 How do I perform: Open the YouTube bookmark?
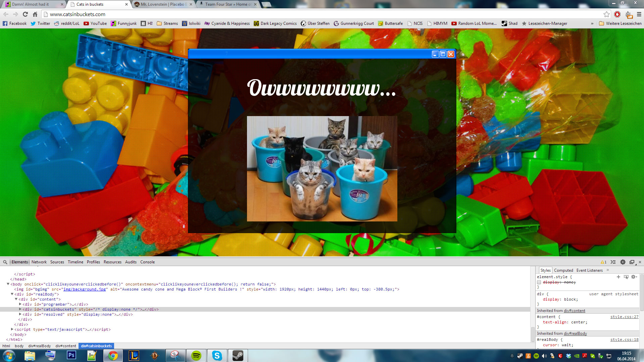[x=95, y=23]
